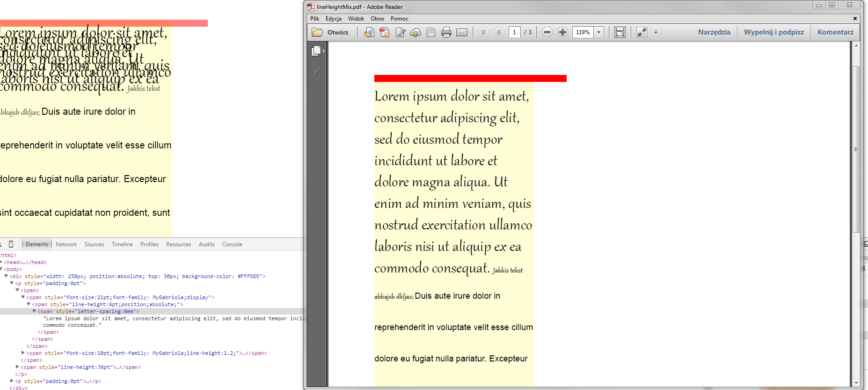Image resolution: width=868 pixels, height=390 pixels.
Task: Click the Send by email envelope icon
Action: [x=461, y=32]
